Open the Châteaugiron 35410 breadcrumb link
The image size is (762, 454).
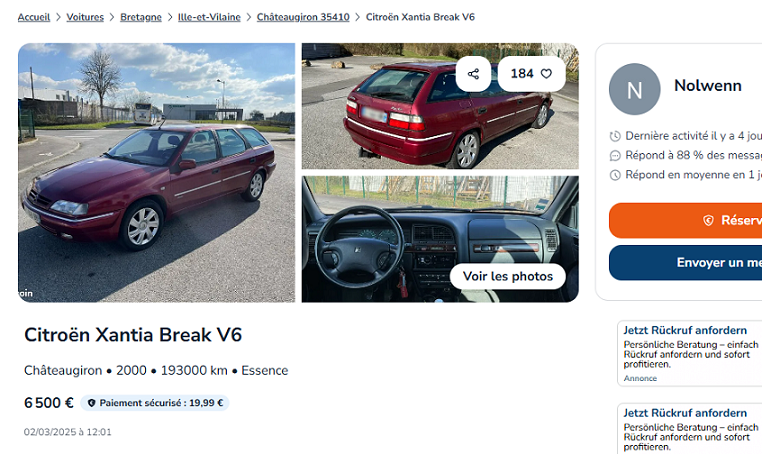pyautogui.click(x=303, y=17)
